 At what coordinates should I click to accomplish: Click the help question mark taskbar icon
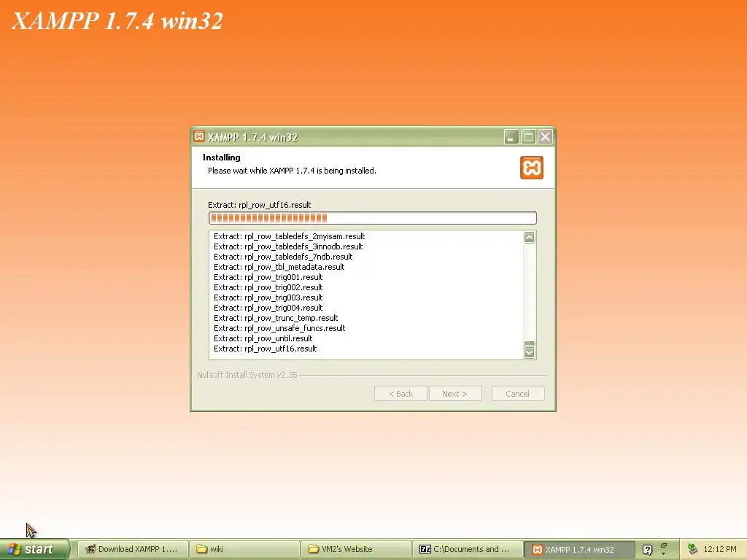pyautogui.click(x=647, y=550)
